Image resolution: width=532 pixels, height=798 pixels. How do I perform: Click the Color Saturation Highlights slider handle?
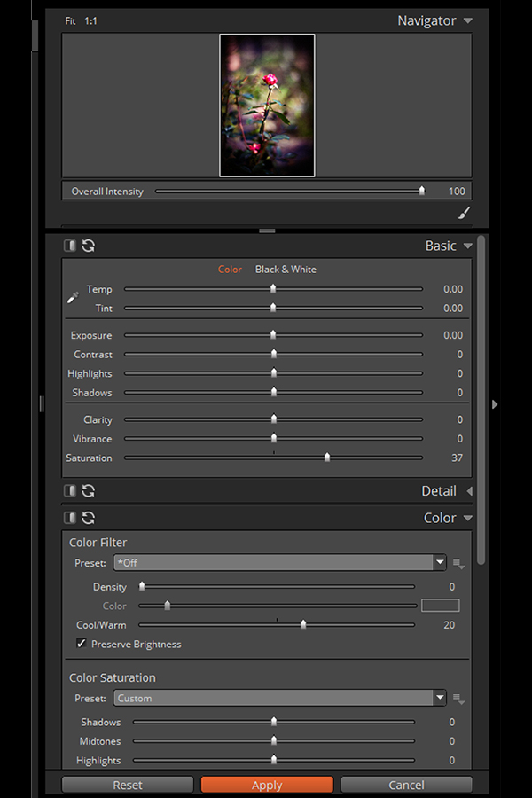[274, 759]
